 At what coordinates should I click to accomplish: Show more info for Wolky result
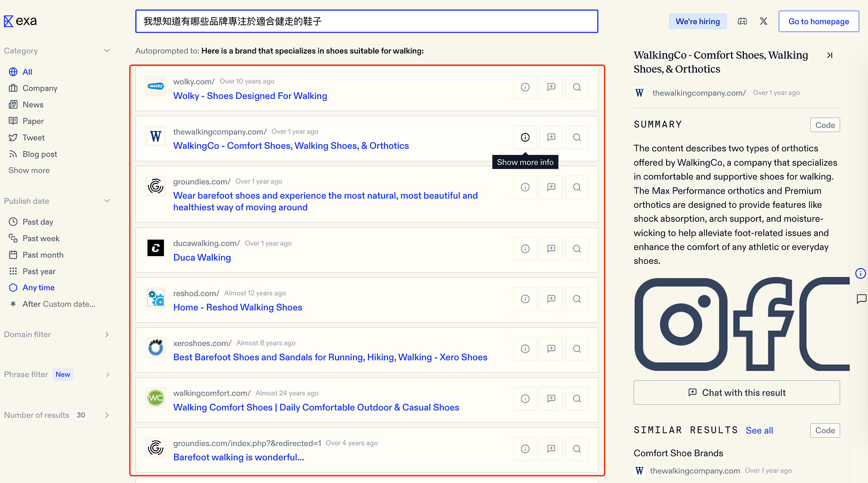coord(525,87)
